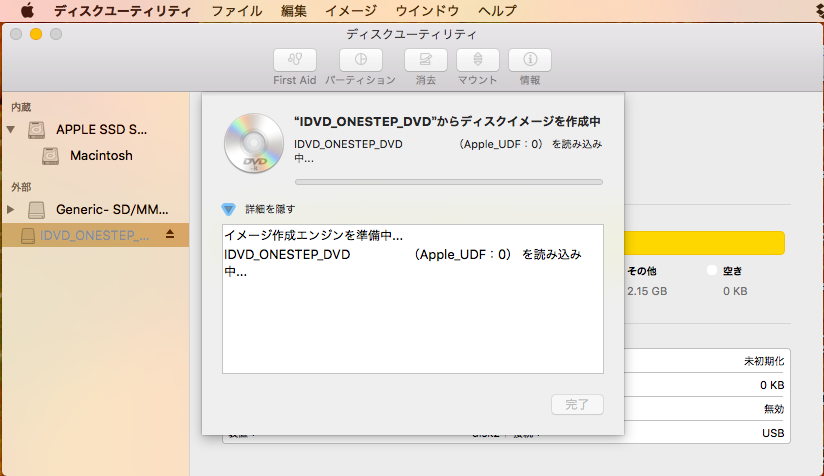Open the 編集 menu
824x476 pixels.
click(x=294, y=11)
